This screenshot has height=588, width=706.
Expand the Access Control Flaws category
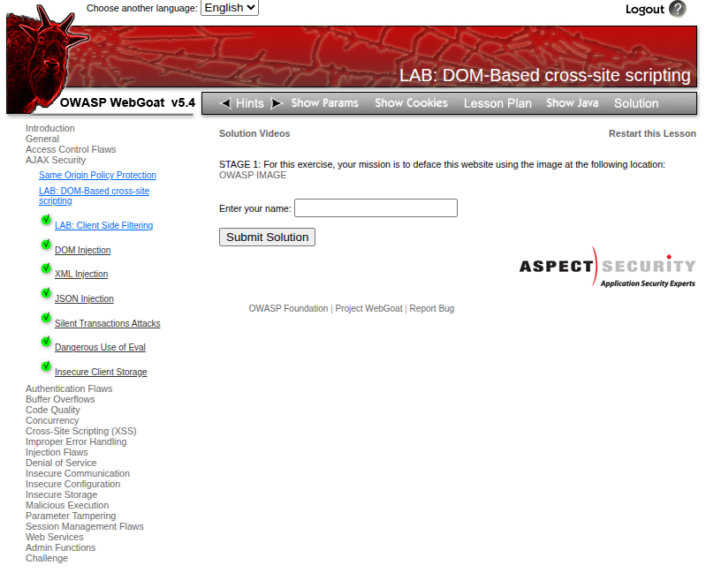click(71, 149)
